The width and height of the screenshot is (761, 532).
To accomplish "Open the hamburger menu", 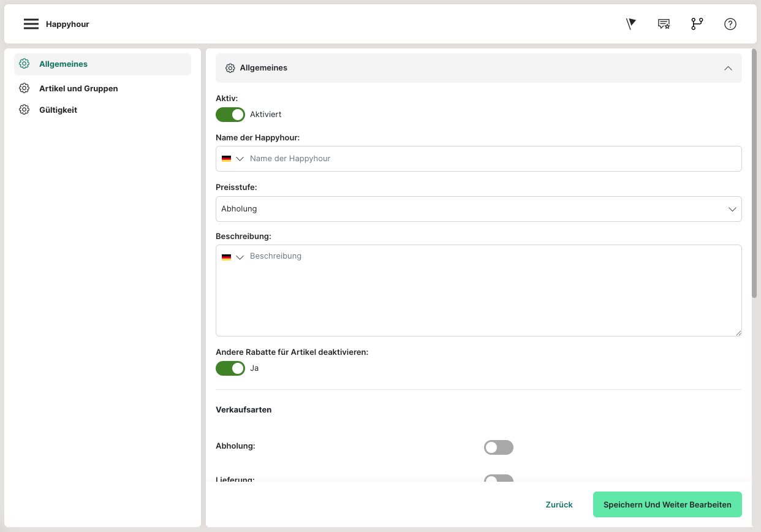I will [x=31, y=24].
